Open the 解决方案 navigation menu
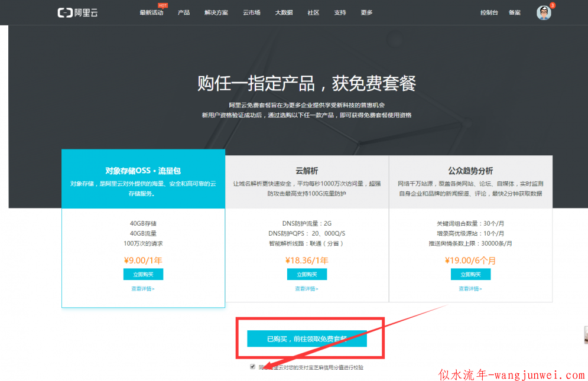This screenshot has width=588, height=381. point(216,13)
